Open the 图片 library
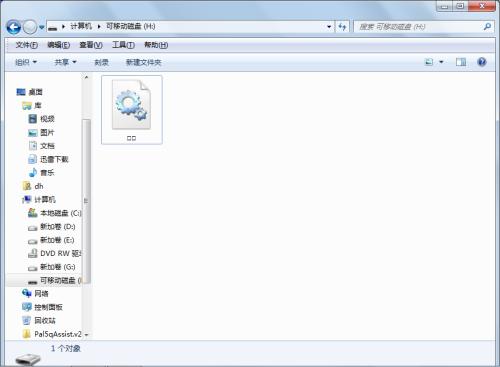This screenshot has height=367, width=500. pyautogui.click(x=47, y=133)
